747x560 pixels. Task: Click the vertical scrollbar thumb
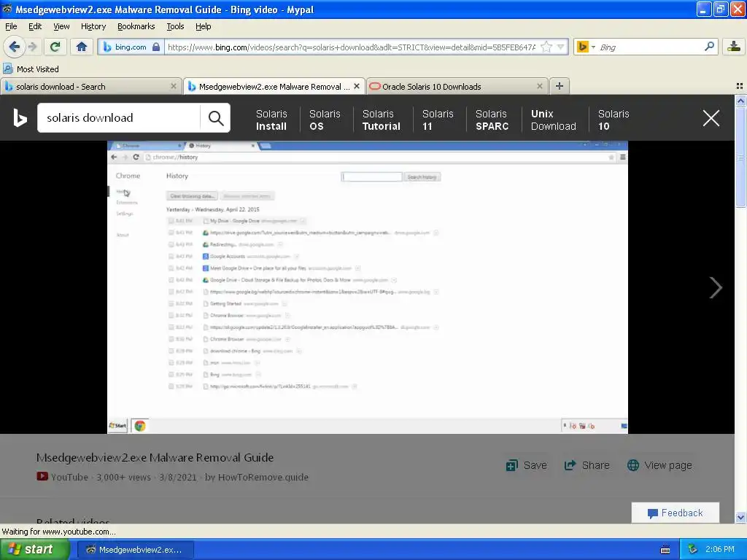[x=740, y=157]
